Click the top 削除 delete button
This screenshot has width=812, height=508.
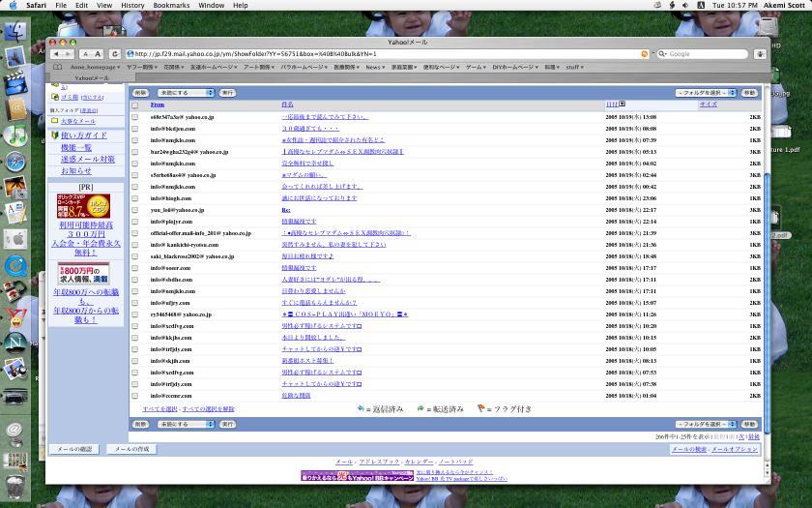pos(140,93)
